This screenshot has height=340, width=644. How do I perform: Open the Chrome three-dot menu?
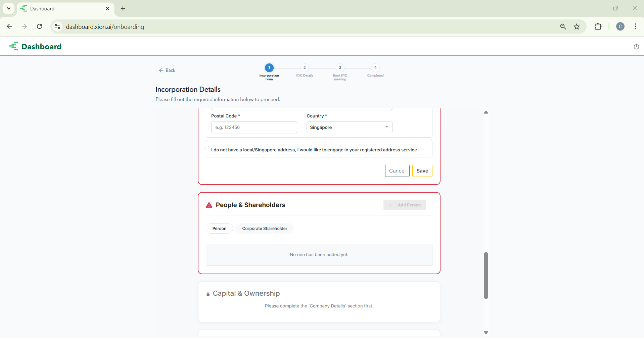pyautogui.click(x=635, y=27)
